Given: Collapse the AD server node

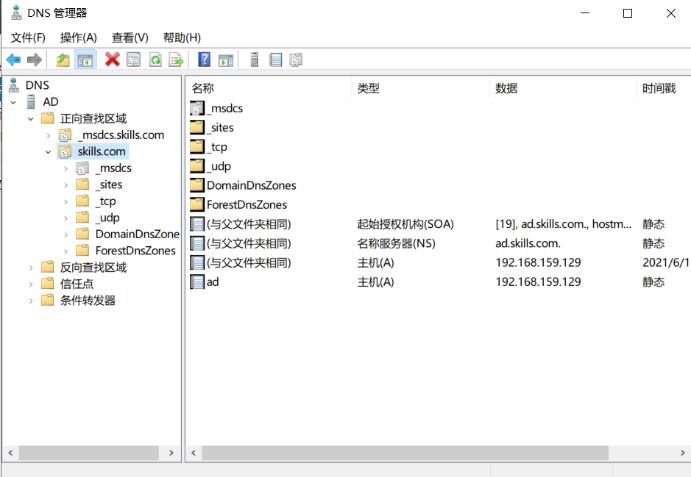Looking at the screenshot, I should [13, 102].
